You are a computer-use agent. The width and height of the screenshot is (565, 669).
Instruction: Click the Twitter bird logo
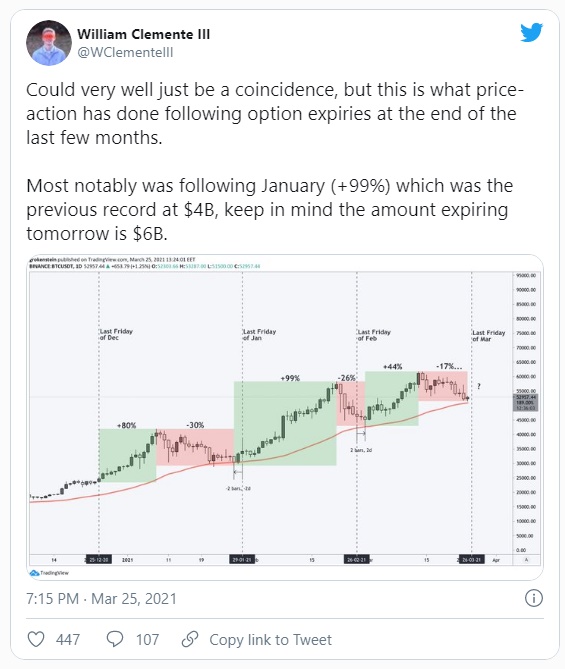click(x=531, y=32)
